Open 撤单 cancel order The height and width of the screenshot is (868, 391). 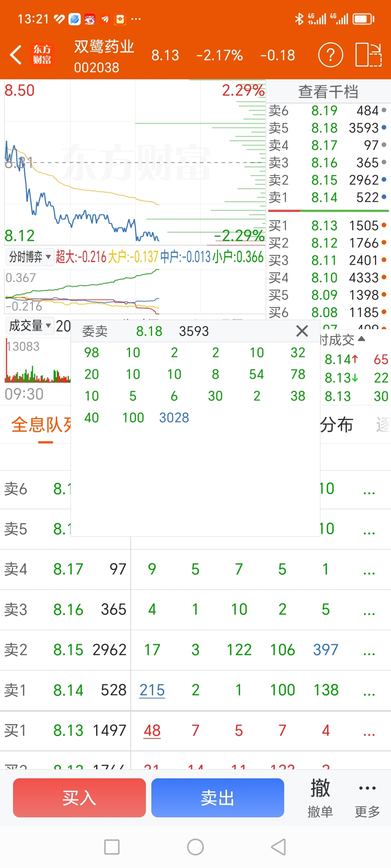[320, 798]
